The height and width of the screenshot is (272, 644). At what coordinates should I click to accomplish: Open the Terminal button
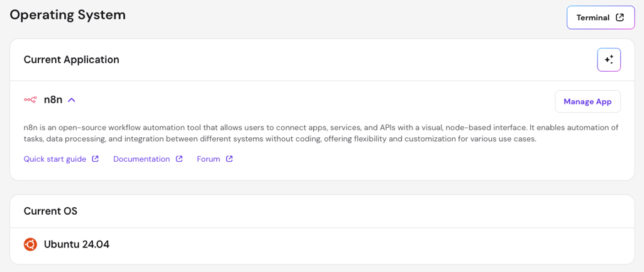point(601,18)
